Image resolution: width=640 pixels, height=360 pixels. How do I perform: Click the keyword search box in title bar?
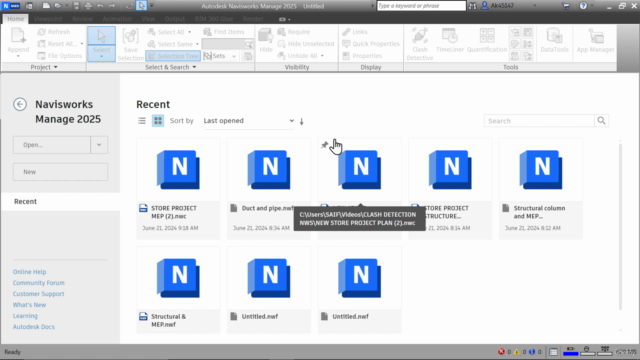pos(421,6)
